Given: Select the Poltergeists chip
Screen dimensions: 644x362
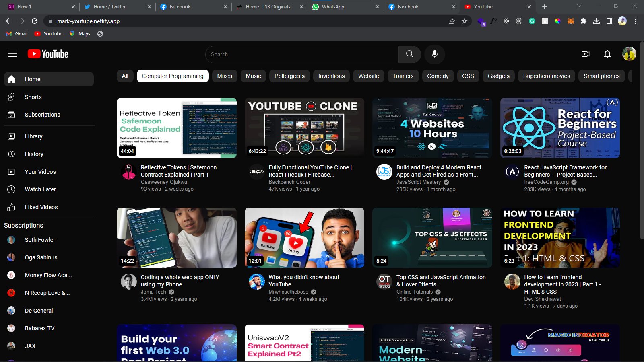Looking at the screenshot, I should point(289,76).
